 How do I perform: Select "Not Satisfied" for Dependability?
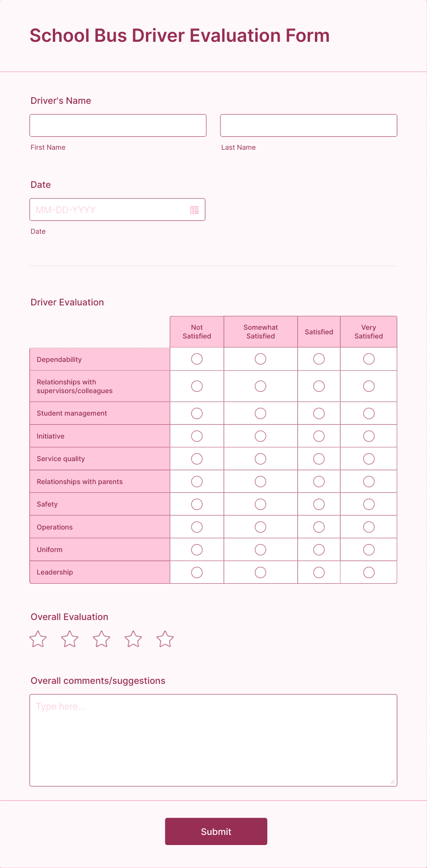pos(197,359)
